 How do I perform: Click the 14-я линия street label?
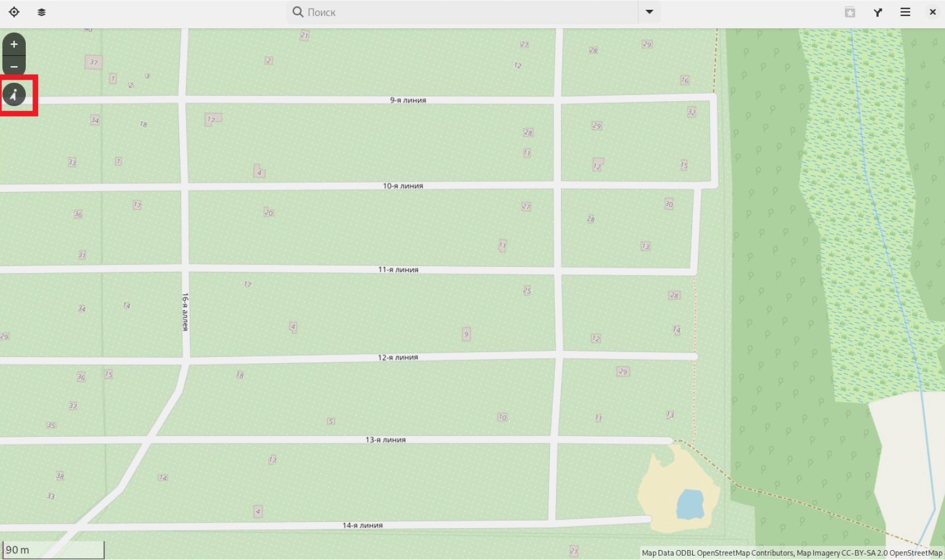[x=362, y=525]
